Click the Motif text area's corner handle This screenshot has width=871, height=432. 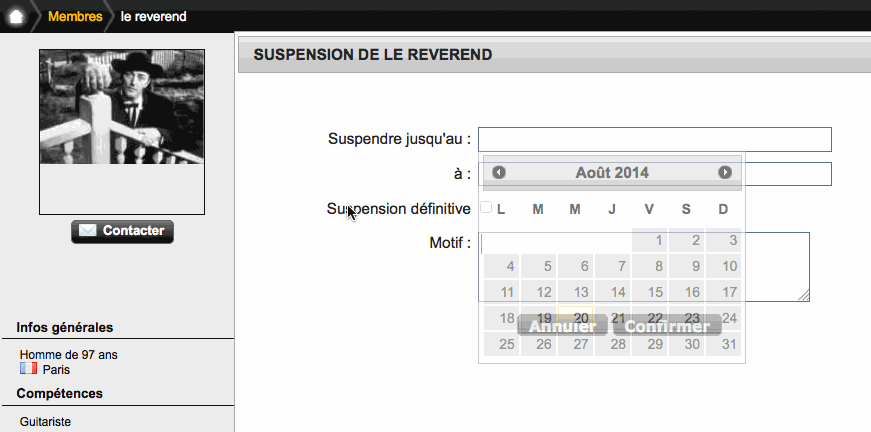pyautogui.click(x=803, y=295)
